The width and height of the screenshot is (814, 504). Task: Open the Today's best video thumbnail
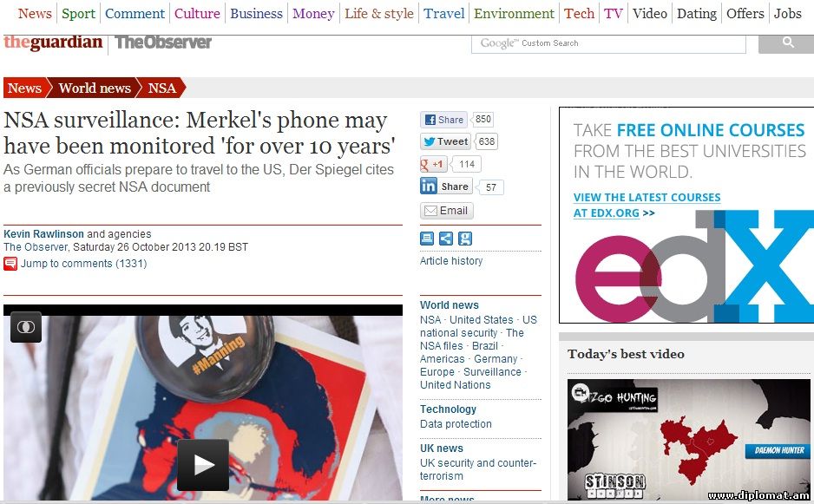click(x=688, y=440)
